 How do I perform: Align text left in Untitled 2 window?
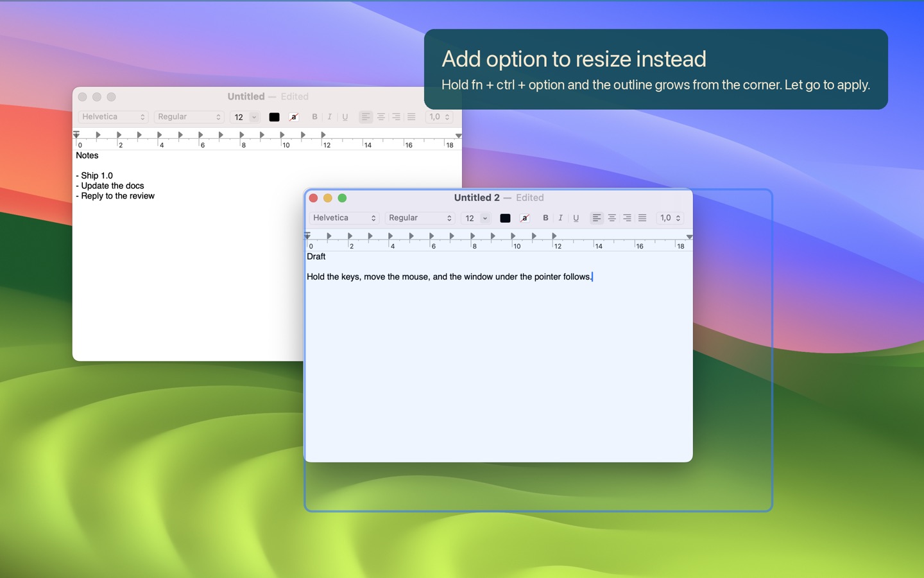596,218
